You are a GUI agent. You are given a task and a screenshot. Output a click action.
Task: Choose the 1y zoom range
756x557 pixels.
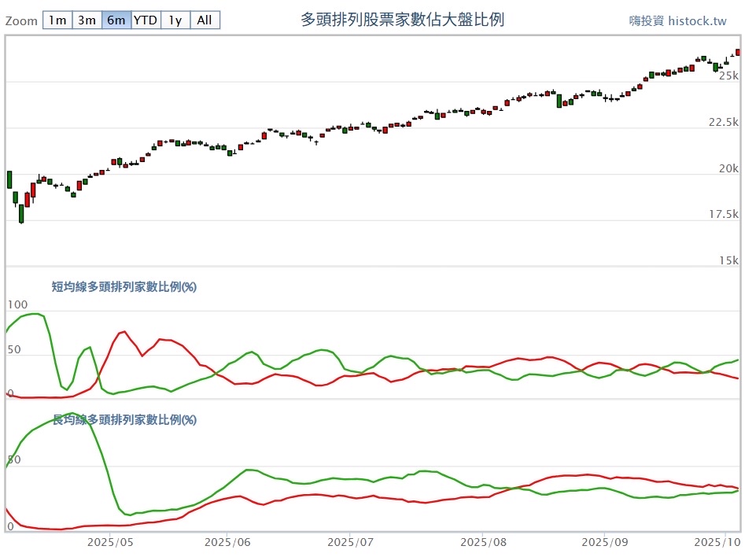coord(175,20)
